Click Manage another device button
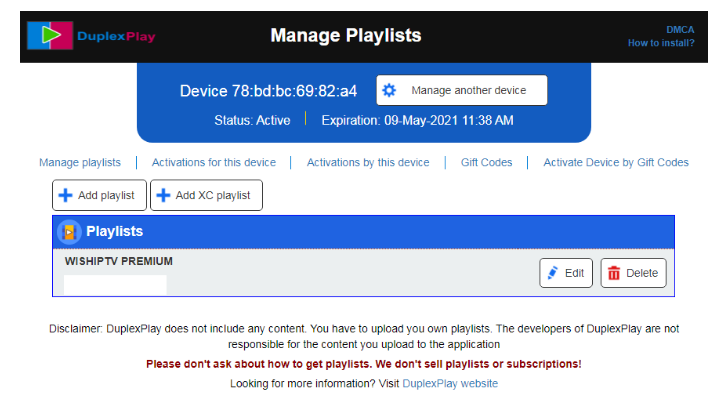715x409 pixels. (x=461, y=90)
